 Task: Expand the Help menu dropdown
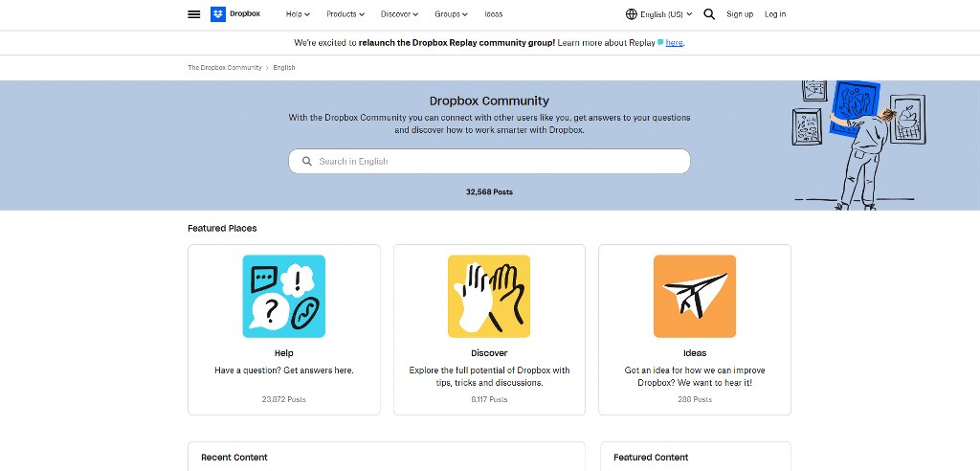[x=298, y=14]
